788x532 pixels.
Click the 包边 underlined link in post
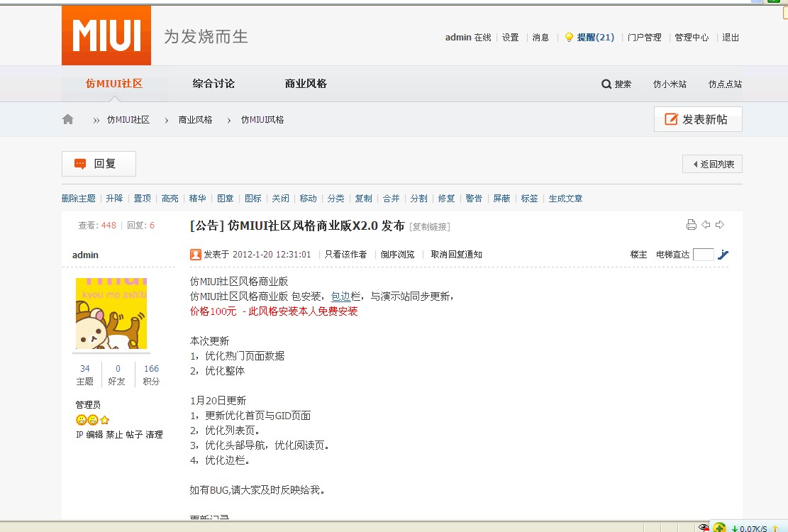pos(340,297)
